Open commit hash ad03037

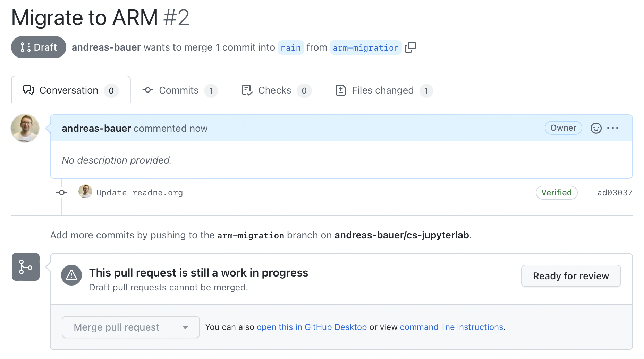click(x=615, y=193)
